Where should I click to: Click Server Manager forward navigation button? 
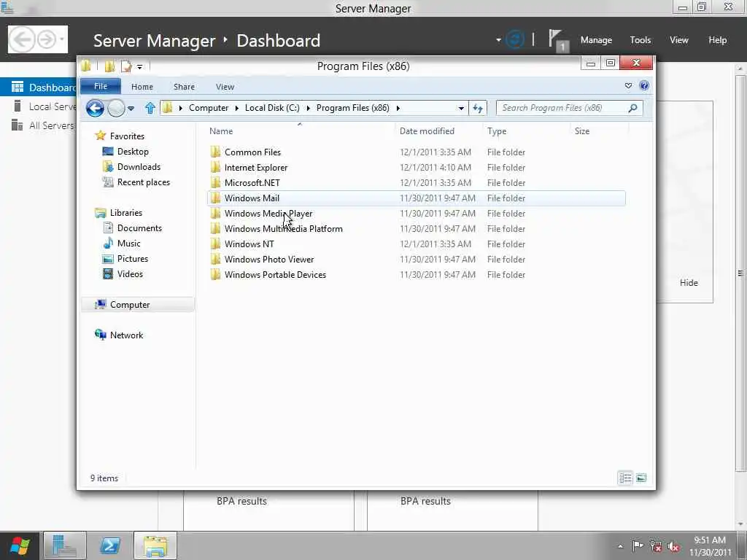click(x=47, y=39)
